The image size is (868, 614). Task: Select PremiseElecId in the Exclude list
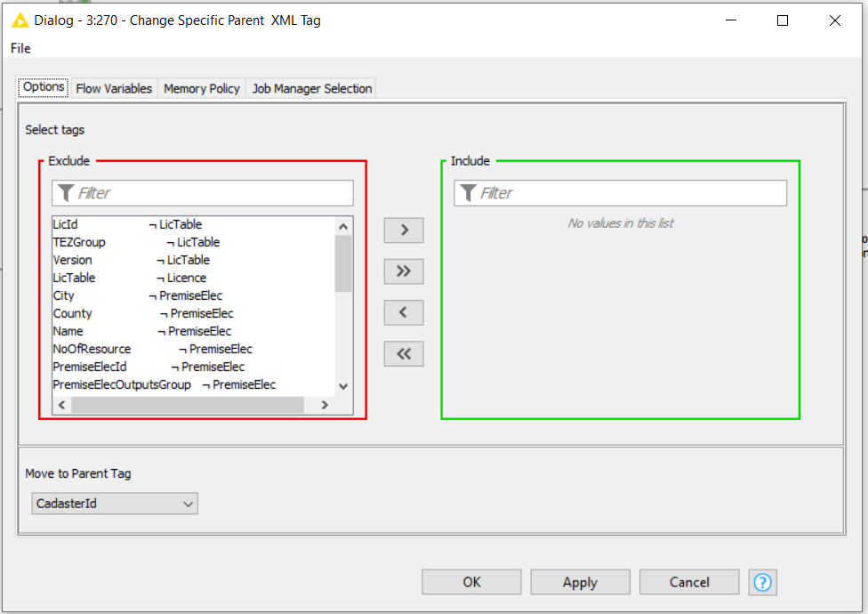pos(90,367)
